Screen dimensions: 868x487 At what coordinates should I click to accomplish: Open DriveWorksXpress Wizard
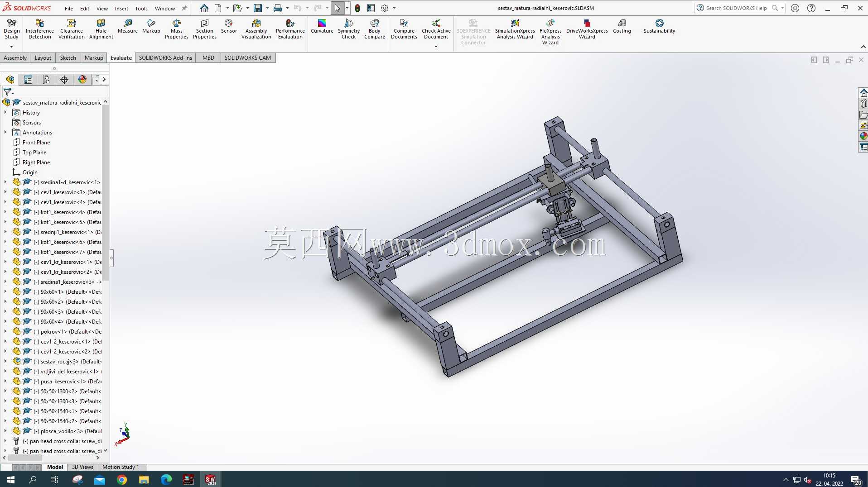tap(587, 29)
